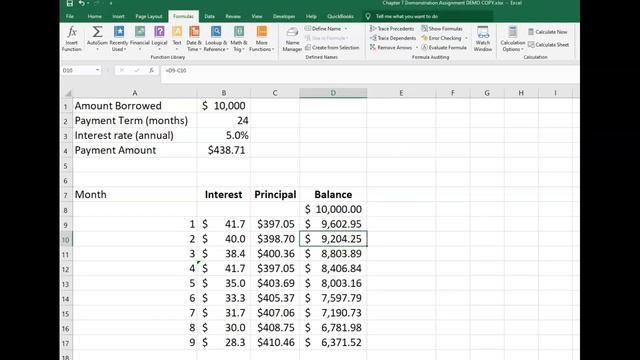The image size is (640, 360).
Task: Click the Balance column heading cell
Action: 333,194
